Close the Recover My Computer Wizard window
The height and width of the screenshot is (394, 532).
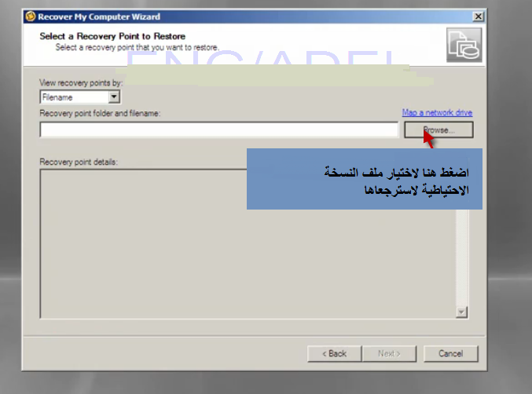(478, 16)
